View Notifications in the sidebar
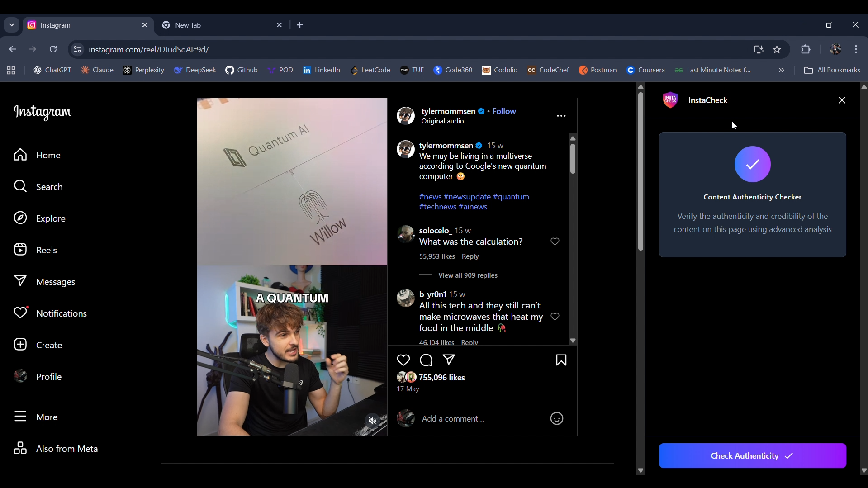The height and width of the screenshot is (488, 868). [x=50, y=313]
